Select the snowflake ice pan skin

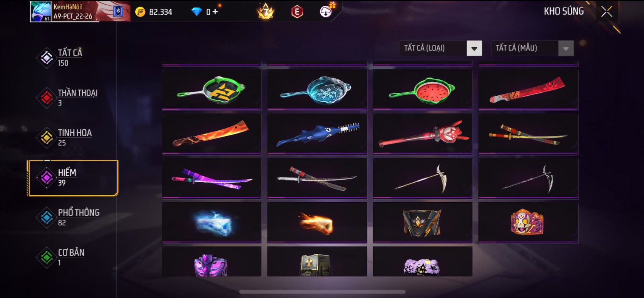coord(317,90)
